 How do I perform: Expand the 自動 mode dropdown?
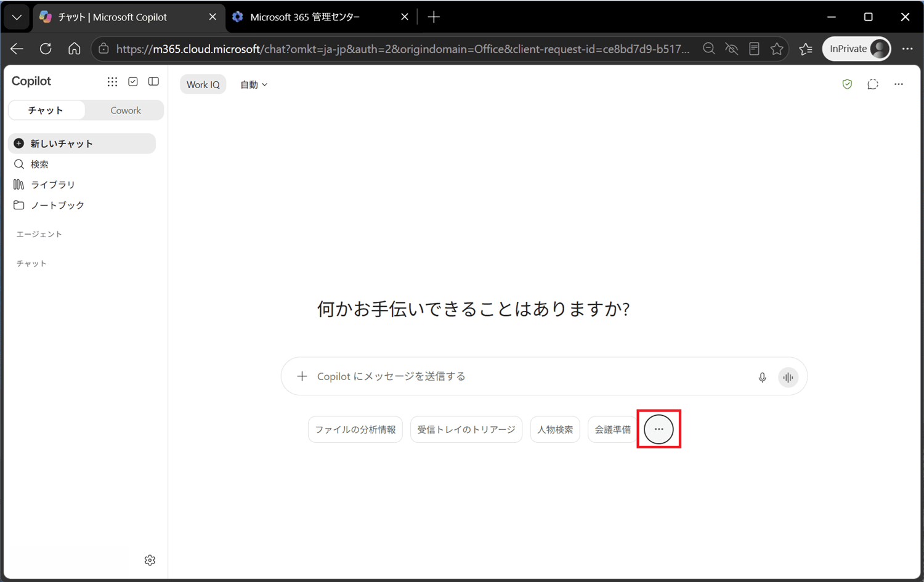(x=254, y=84)
